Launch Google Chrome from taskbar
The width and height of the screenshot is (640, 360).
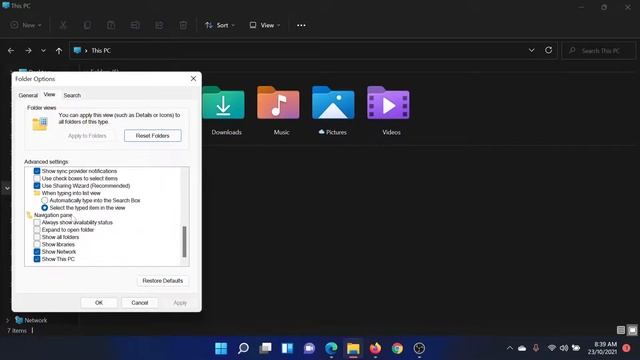(x=397, y=348)
